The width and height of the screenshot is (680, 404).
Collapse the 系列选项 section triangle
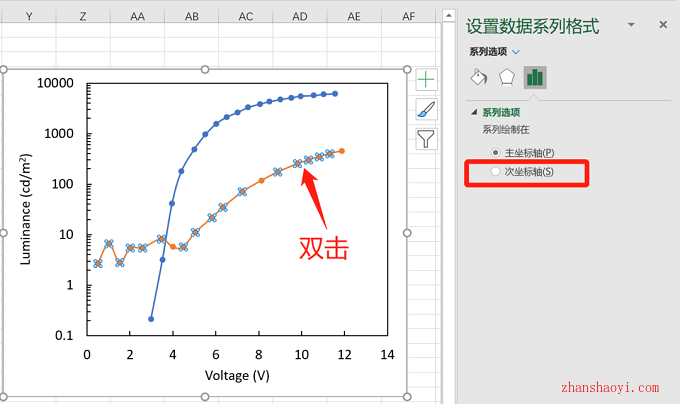point(474,112)
